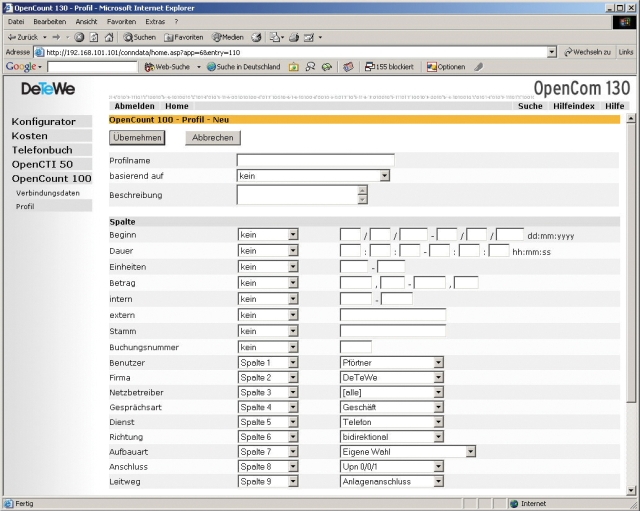The image size is (640, 511).
Task: Click the Übernehmen button
Action: (x=137, y=138)
